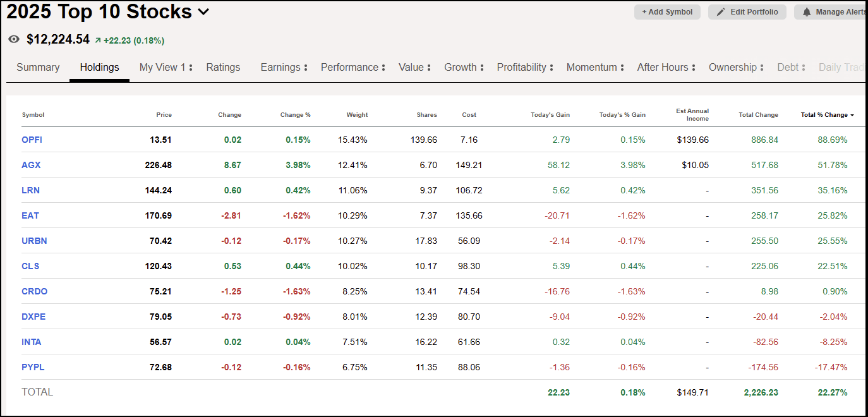Switch to the Summary tab
Image resolution: width=868 pixels, height=417 pixels.
(38, 67)
